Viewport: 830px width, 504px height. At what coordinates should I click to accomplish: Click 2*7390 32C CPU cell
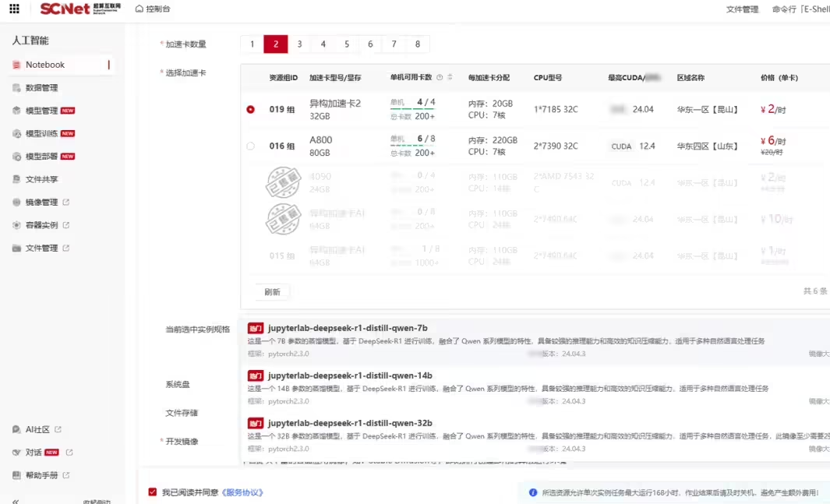(x=556, y=146)
